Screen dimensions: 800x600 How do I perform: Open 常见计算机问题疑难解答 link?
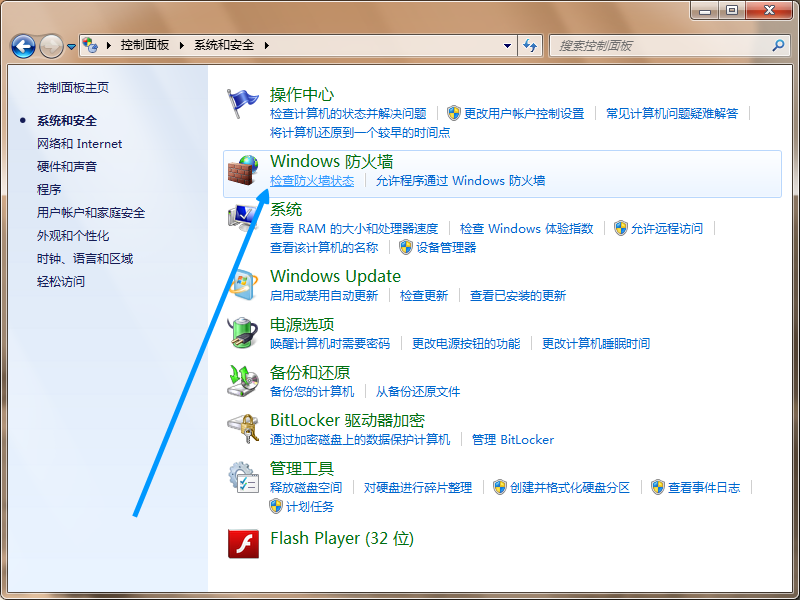point(672,113)
